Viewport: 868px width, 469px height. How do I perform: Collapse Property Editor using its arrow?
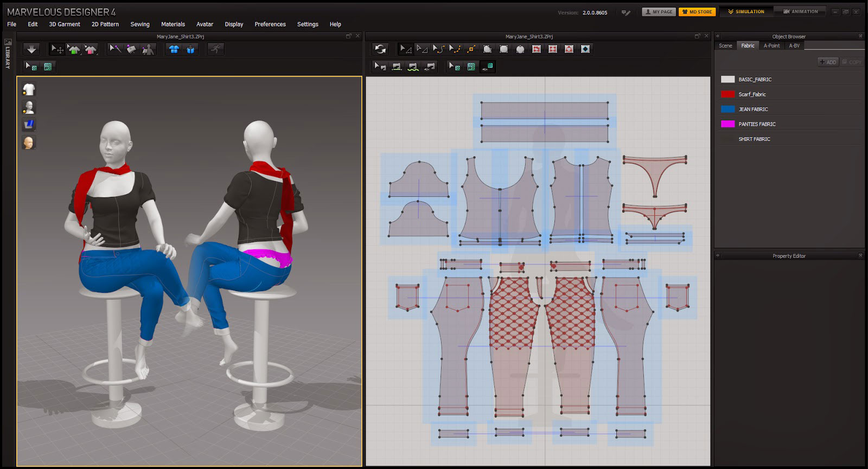[718, 256]
